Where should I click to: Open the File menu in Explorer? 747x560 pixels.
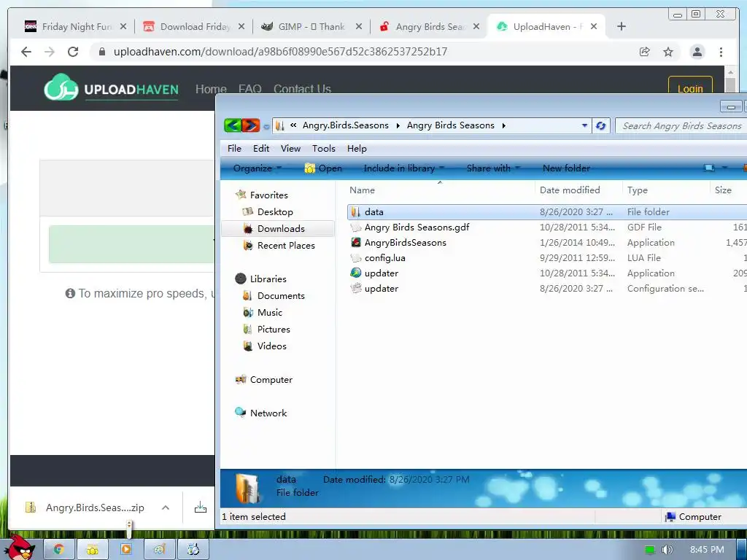coord(234,149)
